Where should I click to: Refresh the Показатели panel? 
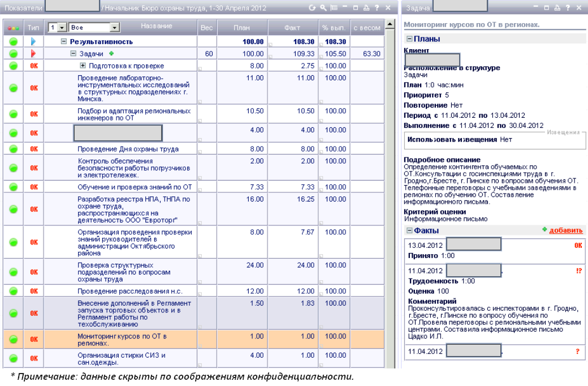312,7
